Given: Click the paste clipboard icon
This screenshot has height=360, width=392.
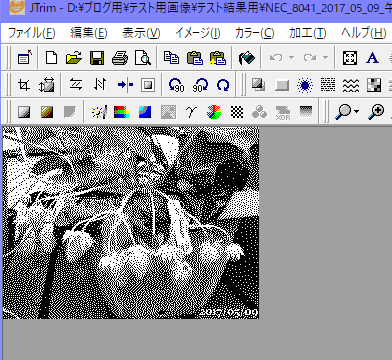Looking at the screenshot, I should point(195,58).
